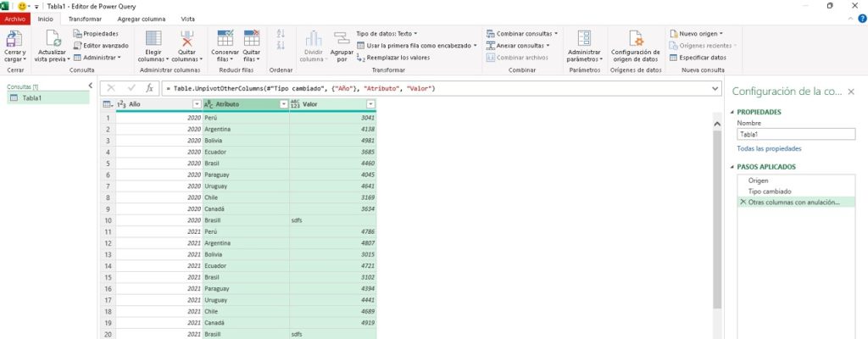Open the Valor column filter dropdown
The image size is (868, 339).
coord(370,104)
